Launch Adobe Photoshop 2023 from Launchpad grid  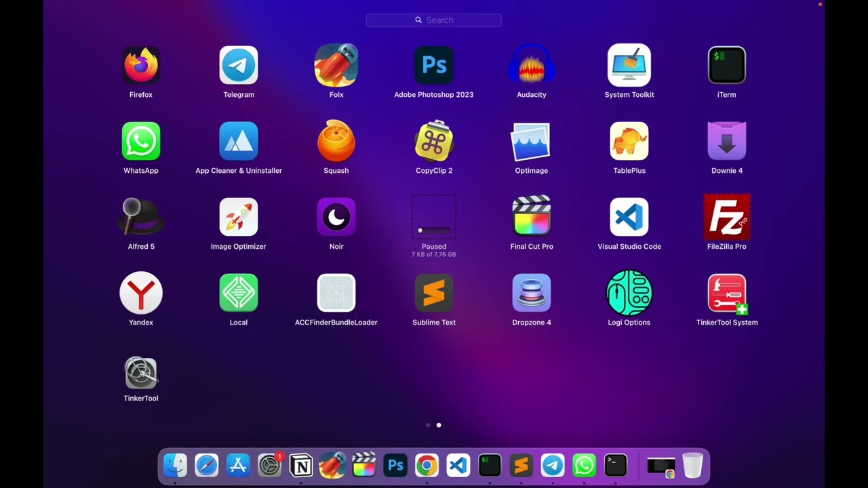(434, 66)
